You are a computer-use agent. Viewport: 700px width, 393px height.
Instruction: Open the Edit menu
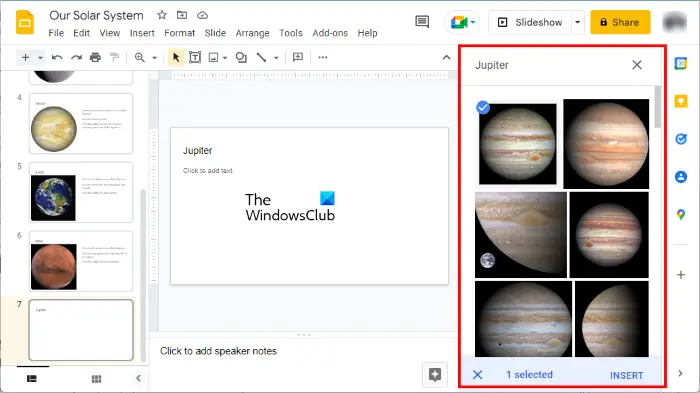pos(81,33)
